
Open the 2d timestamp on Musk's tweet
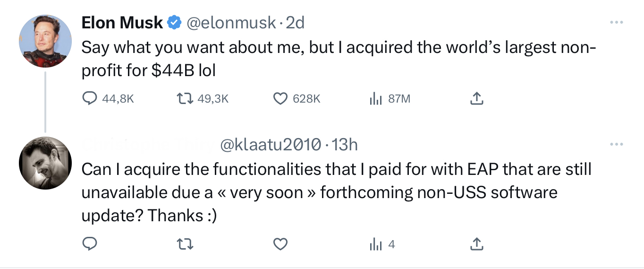point(295,23)
